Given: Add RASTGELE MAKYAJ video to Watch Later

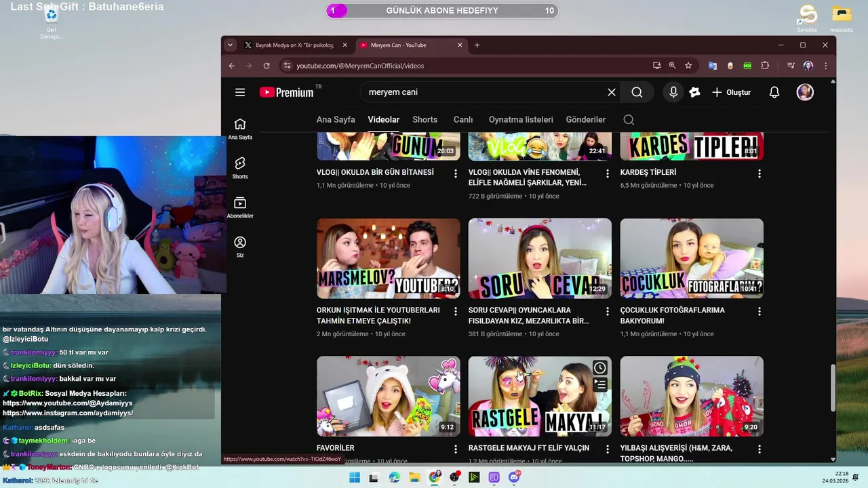Looking at the screenshot, I should [x=600, y=368].
